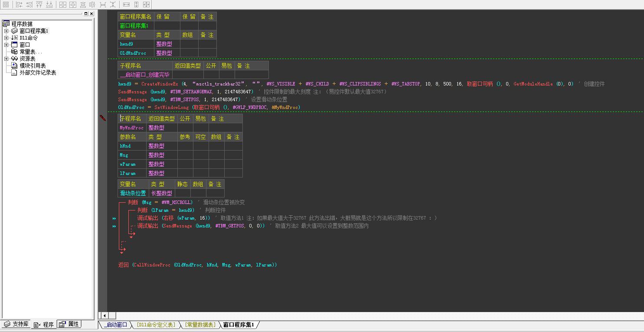
Task: Expand the 资源表 tree node
Action: click(x=7, y=59)
